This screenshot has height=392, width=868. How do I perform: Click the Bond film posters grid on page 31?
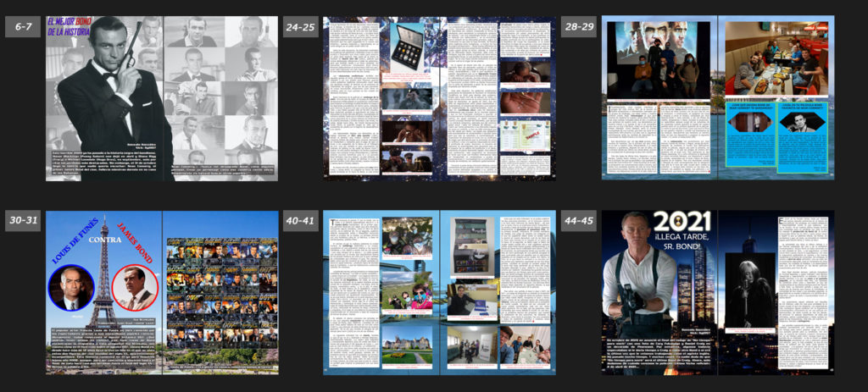click(x=222, y=293)
